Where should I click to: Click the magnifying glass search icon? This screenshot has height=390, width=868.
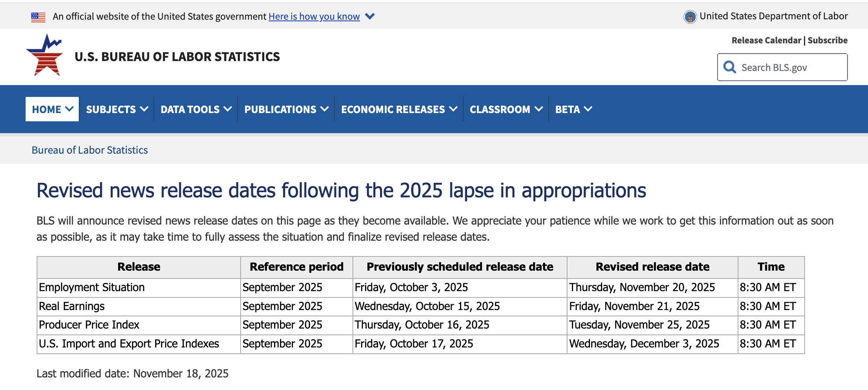point(730,67)
